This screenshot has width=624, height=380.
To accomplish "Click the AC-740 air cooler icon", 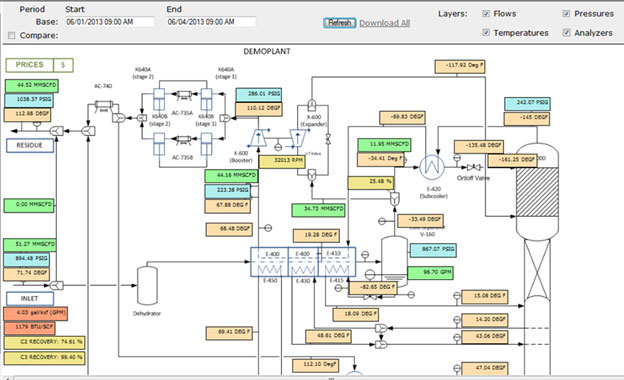I will (x=104, y=106).
